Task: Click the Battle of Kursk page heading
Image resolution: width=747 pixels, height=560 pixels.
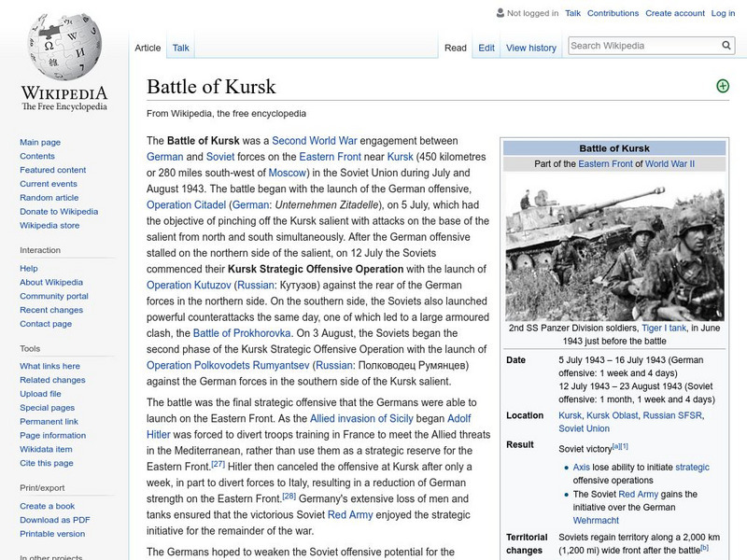Action: click(211, 87)
